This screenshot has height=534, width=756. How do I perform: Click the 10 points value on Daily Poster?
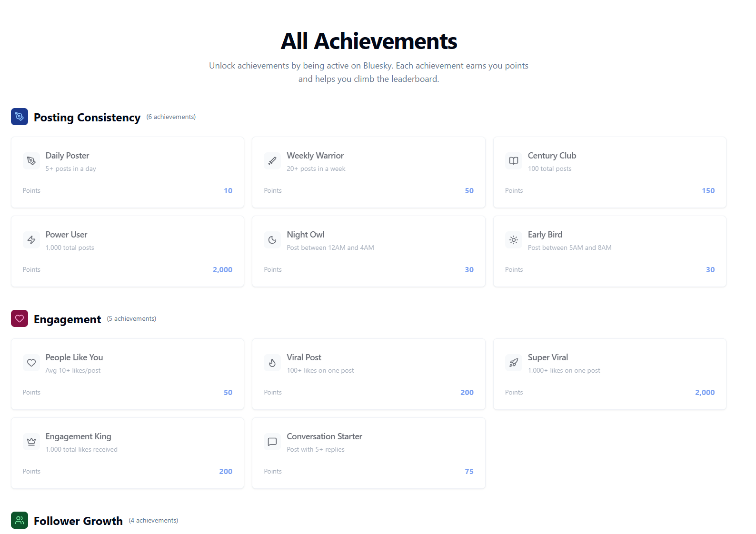point(228,191)
